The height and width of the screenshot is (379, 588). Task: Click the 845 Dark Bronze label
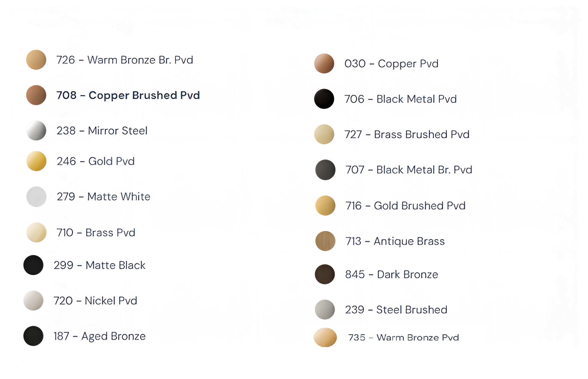391,275
